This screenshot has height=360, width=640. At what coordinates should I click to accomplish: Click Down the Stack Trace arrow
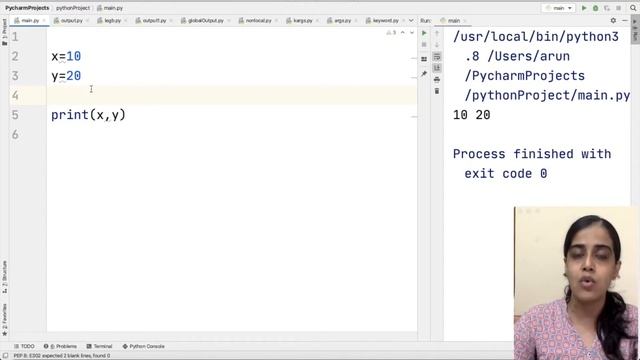pyautogui.click(x=437, y=44)
